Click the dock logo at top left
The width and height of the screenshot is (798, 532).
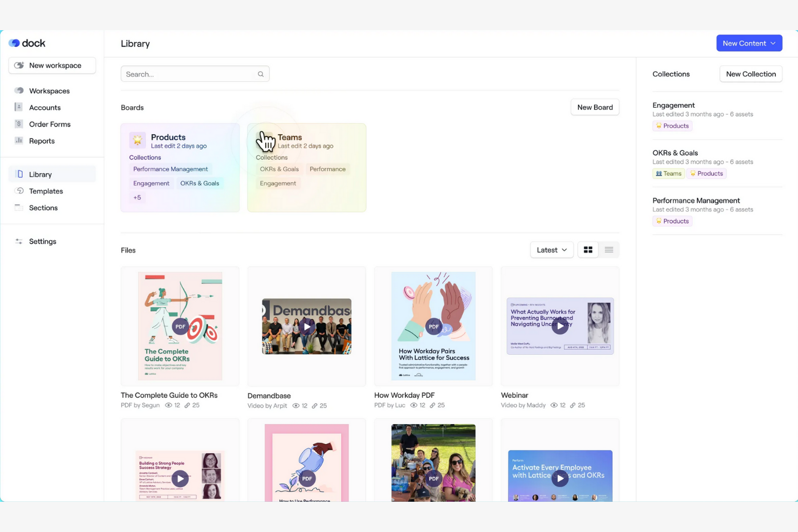[x=27, y=43]
